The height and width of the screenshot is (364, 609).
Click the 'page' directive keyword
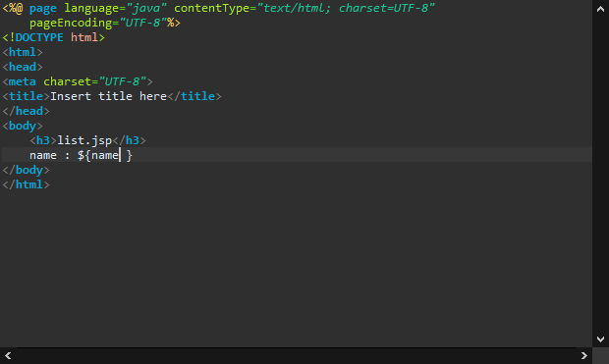[x=42, y=8]
